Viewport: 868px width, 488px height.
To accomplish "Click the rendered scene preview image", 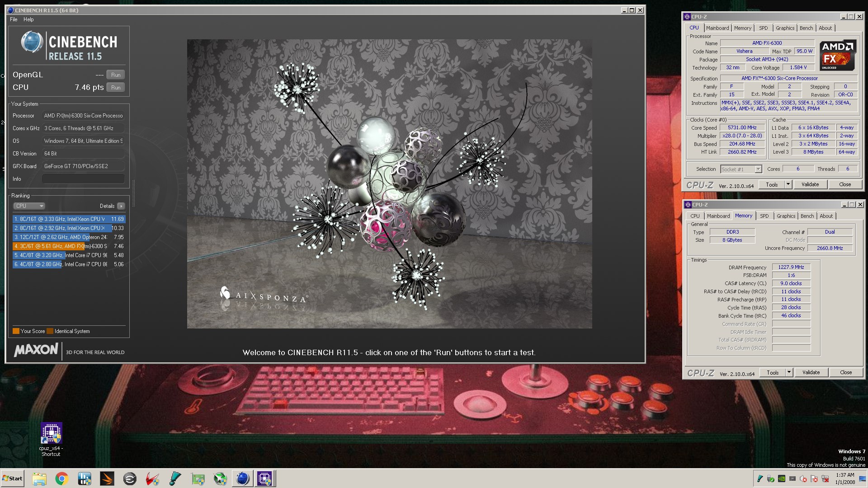I will tap(389, 184).
